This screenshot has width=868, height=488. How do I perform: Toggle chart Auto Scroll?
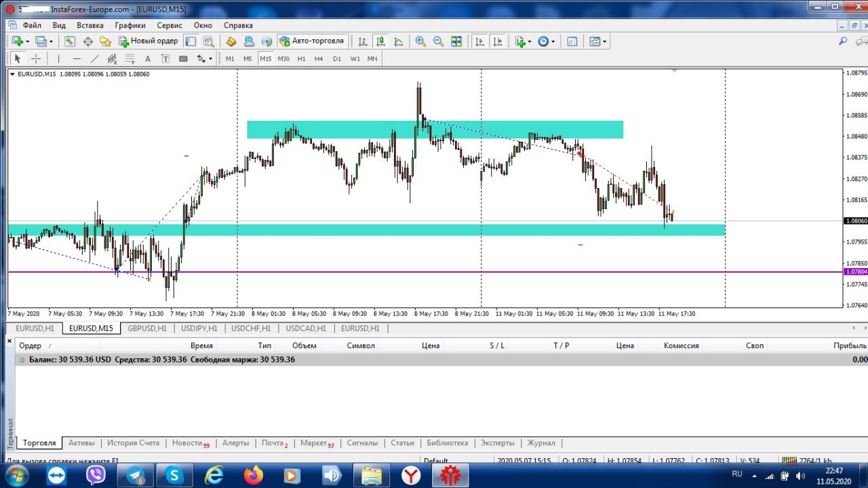coord(480,41)
